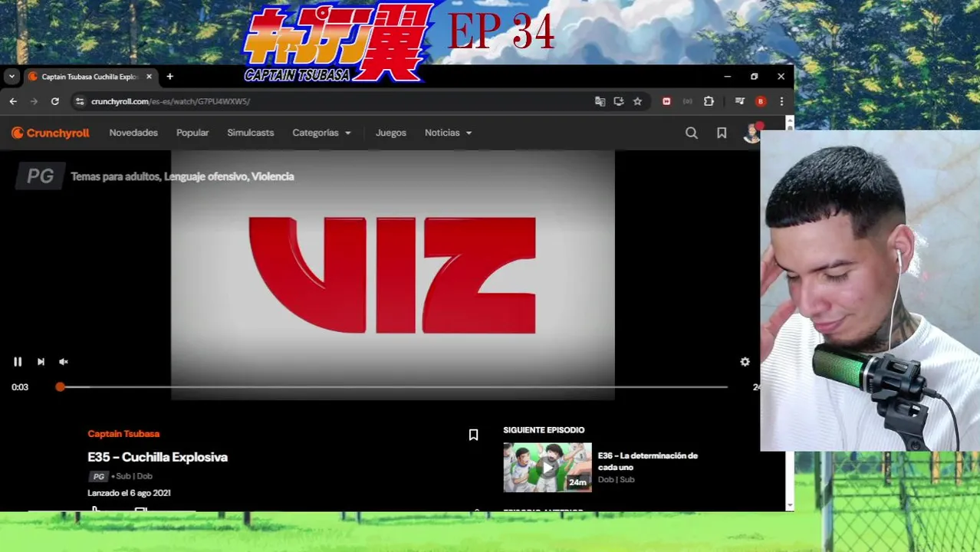Click the orange playhead marker
The width and height of the screenshot is (980, 552).
[60, 387]
